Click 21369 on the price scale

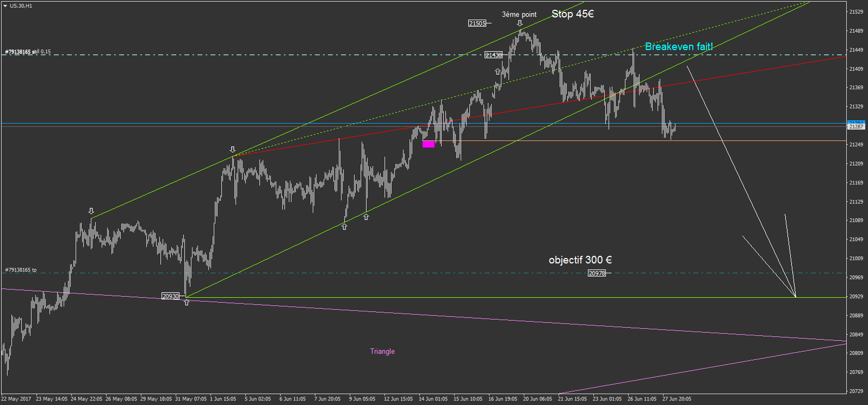(x=856, y=88)
